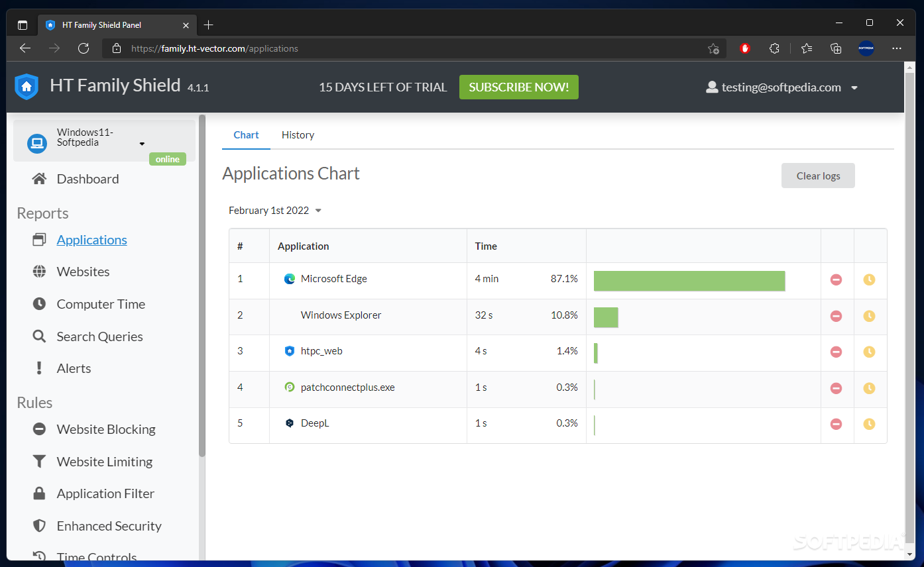Open Computer Time report
The width and height of the screenshot is (924, 567).
[101, 304]
